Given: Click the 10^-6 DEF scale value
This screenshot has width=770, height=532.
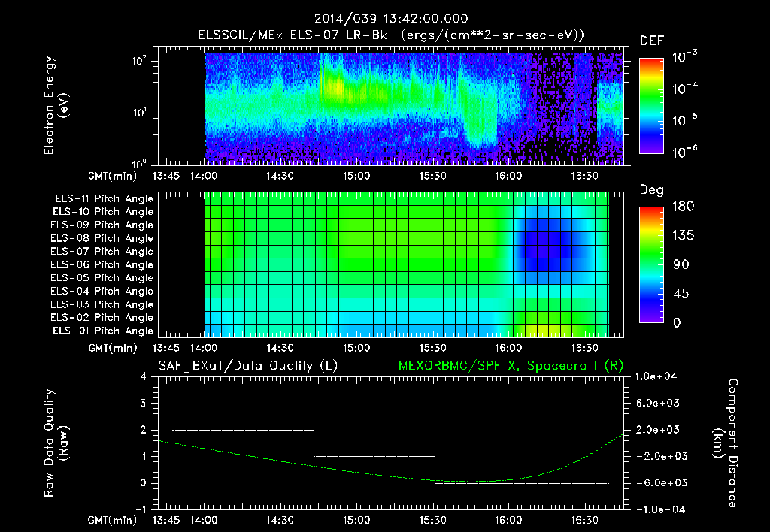Looking at the screenshot, I should tap(684, 151).
